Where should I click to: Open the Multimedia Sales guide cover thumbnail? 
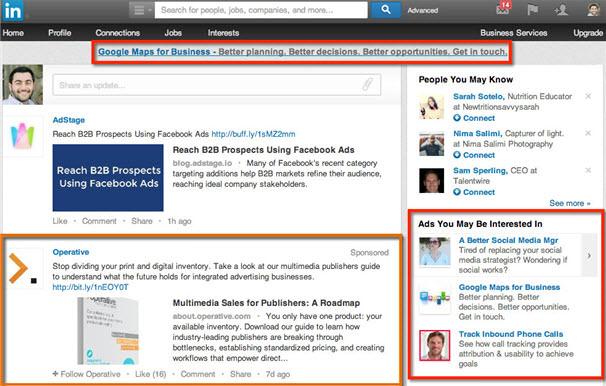point(108,332)
